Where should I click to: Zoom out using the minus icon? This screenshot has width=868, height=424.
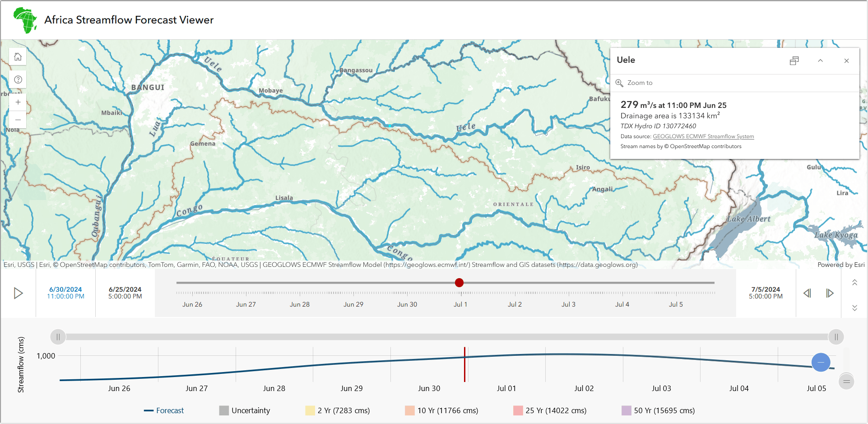(18, 120)
